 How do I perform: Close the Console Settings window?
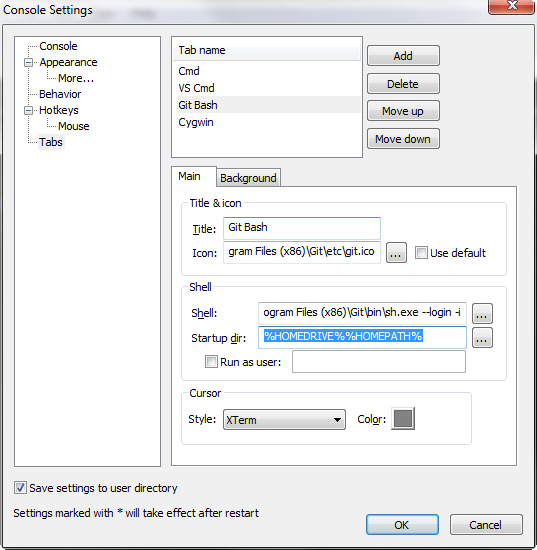(511, 6)
